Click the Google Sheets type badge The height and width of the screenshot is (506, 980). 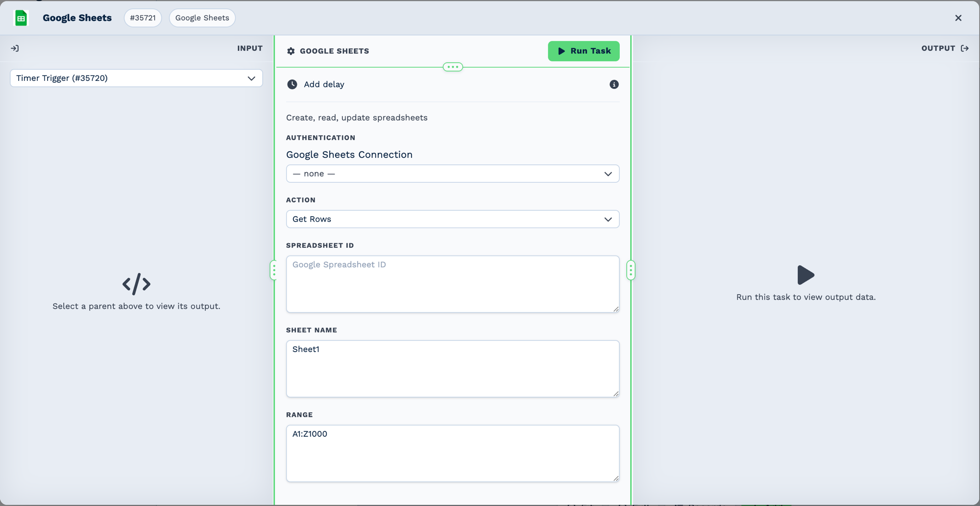(202, 18)
